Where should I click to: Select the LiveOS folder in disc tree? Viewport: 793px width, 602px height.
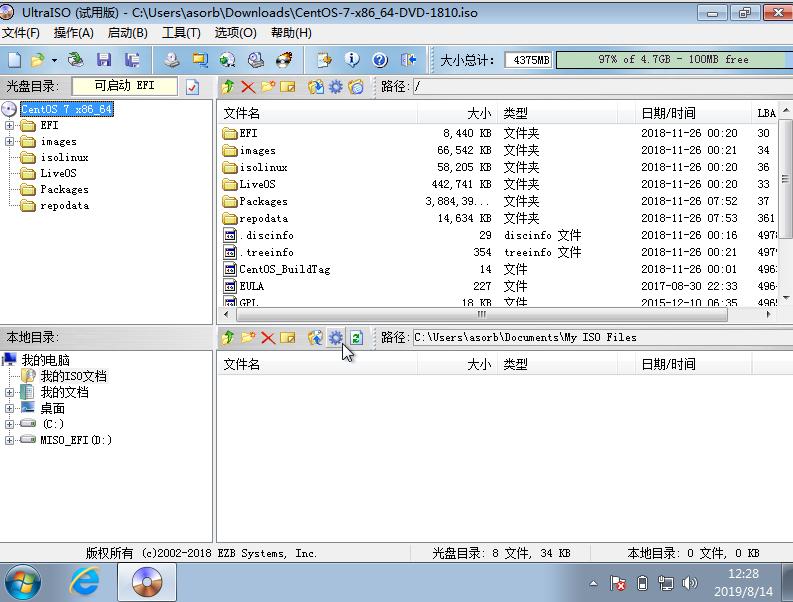click(59, 174)
